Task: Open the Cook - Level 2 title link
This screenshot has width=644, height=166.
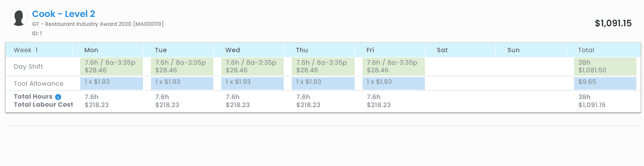Action: coord(64,14)
